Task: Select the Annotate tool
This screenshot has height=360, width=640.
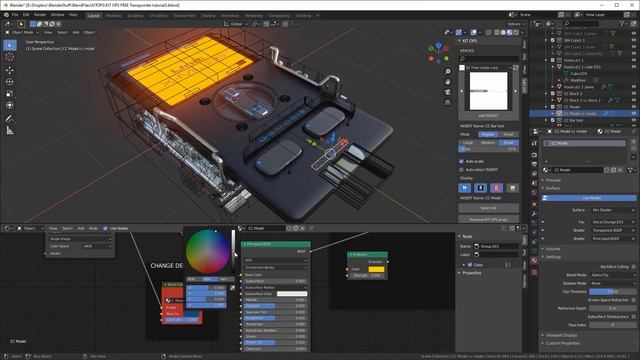Action: (x=10, y=119)
